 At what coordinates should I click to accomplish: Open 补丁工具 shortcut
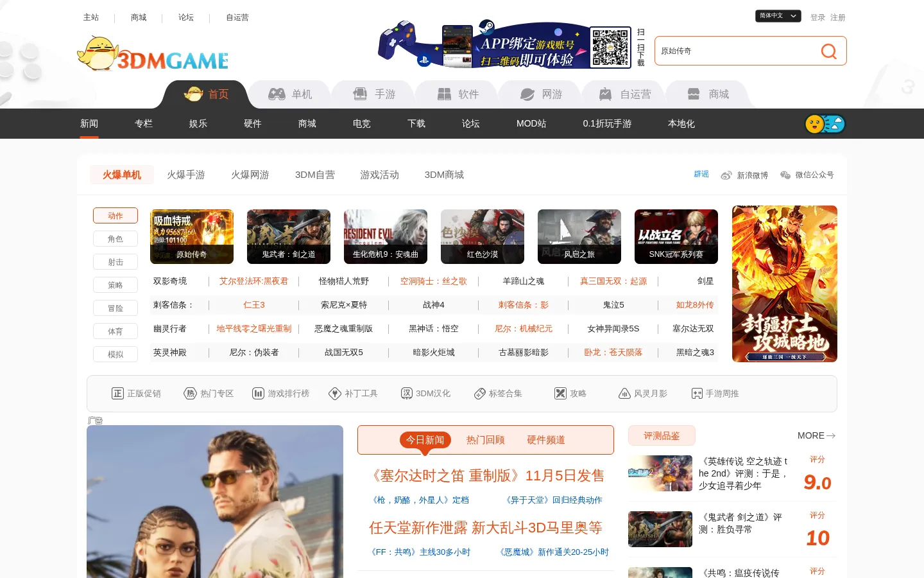(353, 394)
